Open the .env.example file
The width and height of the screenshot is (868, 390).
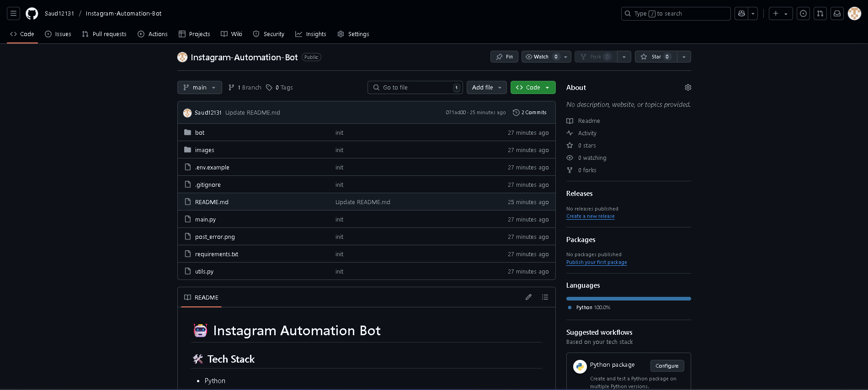(x=212, y=167)
